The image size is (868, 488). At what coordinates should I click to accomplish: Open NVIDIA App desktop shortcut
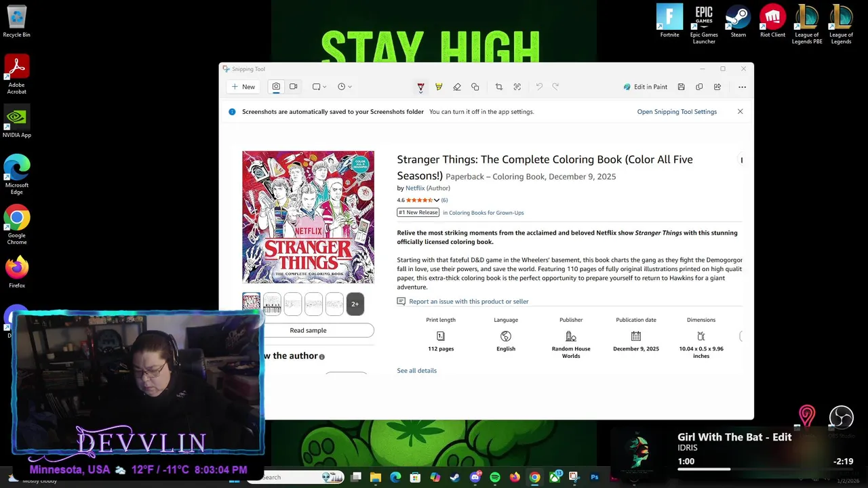tap(16, 122)
